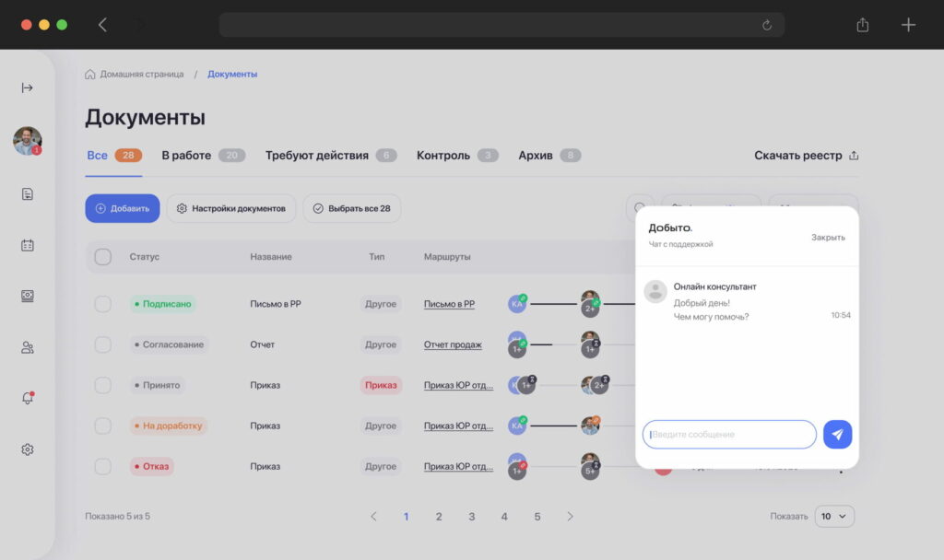The width and height of the screenshot is (944, 560).
Task: Click the browser share icon
Action: (x=863, y=25)
